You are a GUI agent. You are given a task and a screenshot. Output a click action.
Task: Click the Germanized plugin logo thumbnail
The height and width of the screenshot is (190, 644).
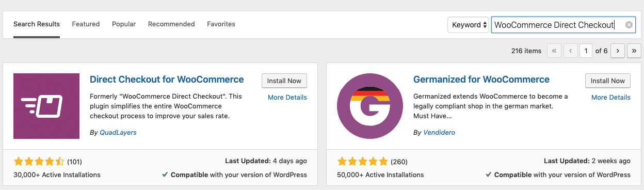(x=370, y=106)
